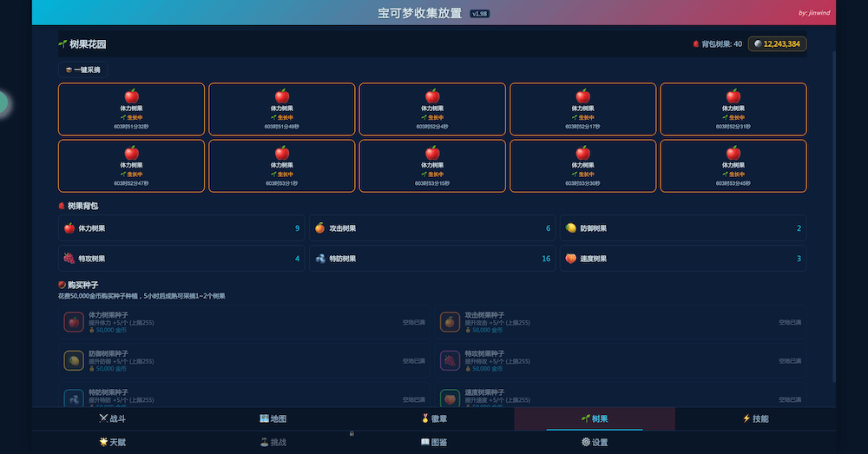This screenshot has height=454, width=868.
Task: Open the 图鉴 Pokédex tab
Action: click(433, 442)
